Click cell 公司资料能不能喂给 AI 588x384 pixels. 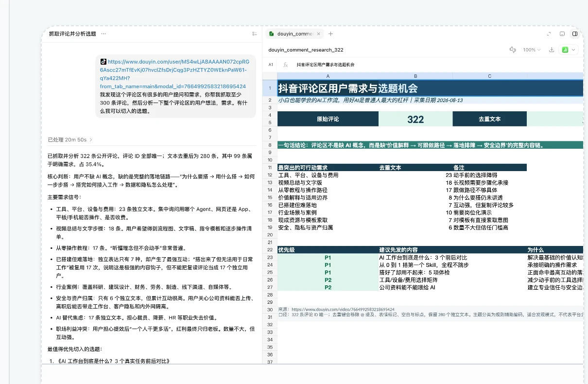tap(452, 287)
